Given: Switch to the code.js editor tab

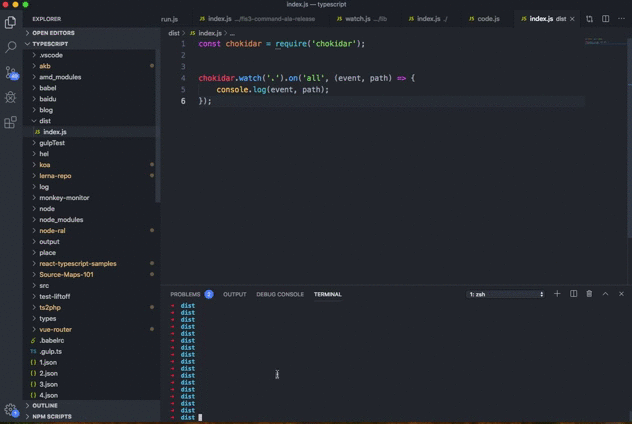Looking at the screenshot, I should (x=488, y=19).
